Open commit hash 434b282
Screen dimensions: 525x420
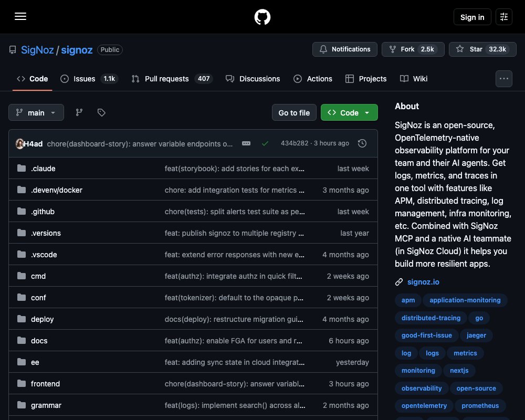295,143
